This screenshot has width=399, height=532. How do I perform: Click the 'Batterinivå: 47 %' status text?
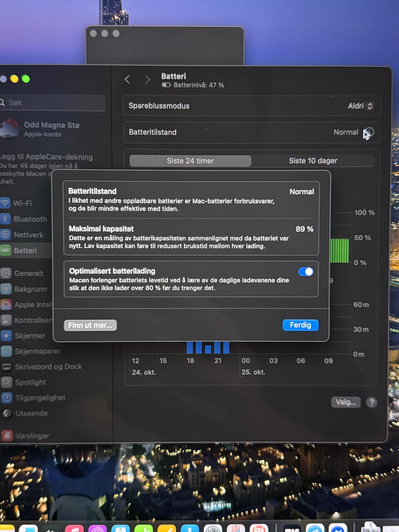coord(199,85)
